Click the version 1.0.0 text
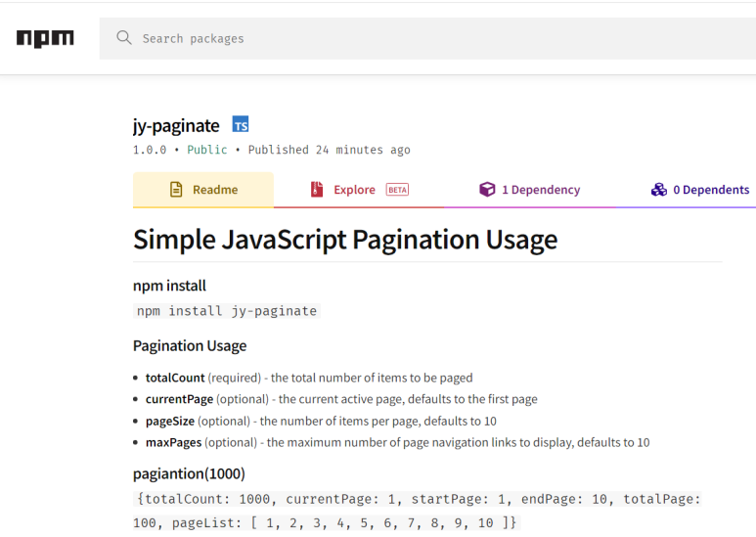The image size is (756, 537). click(x=150, y=150)
